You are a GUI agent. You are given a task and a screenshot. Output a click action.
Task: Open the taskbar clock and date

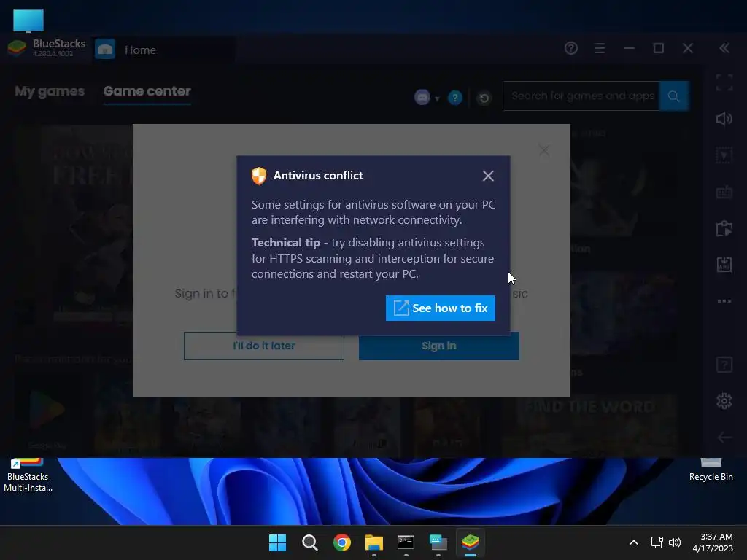click(713, 542)
